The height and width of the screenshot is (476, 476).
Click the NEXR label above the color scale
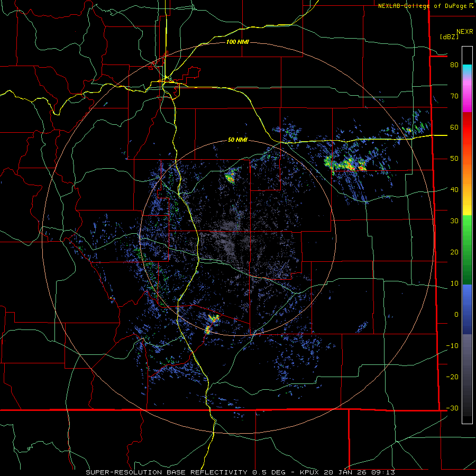pos(464,32)
